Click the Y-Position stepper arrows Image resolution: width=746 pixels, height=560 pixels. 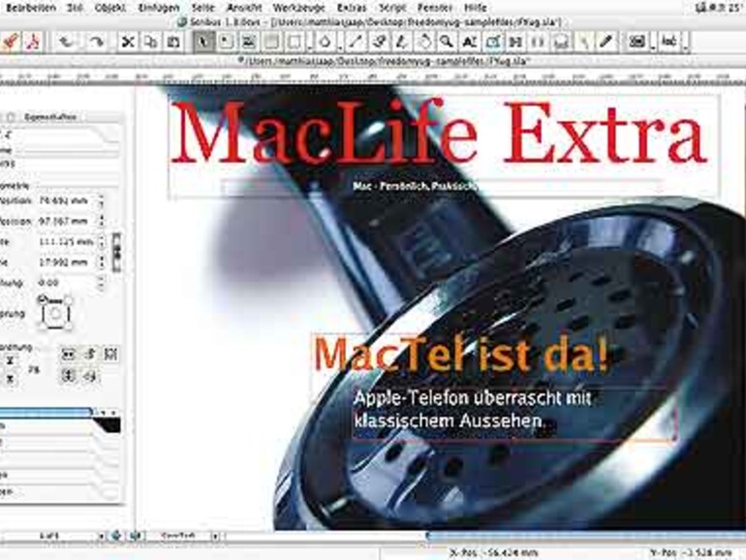point(101,221)
